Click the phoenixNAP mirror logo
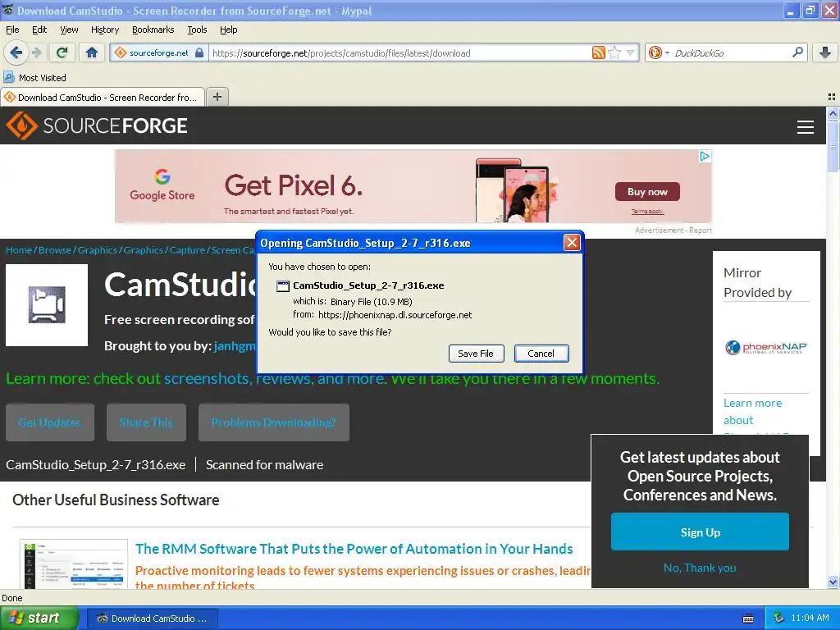840x630 pixels. tap(766, 348)
